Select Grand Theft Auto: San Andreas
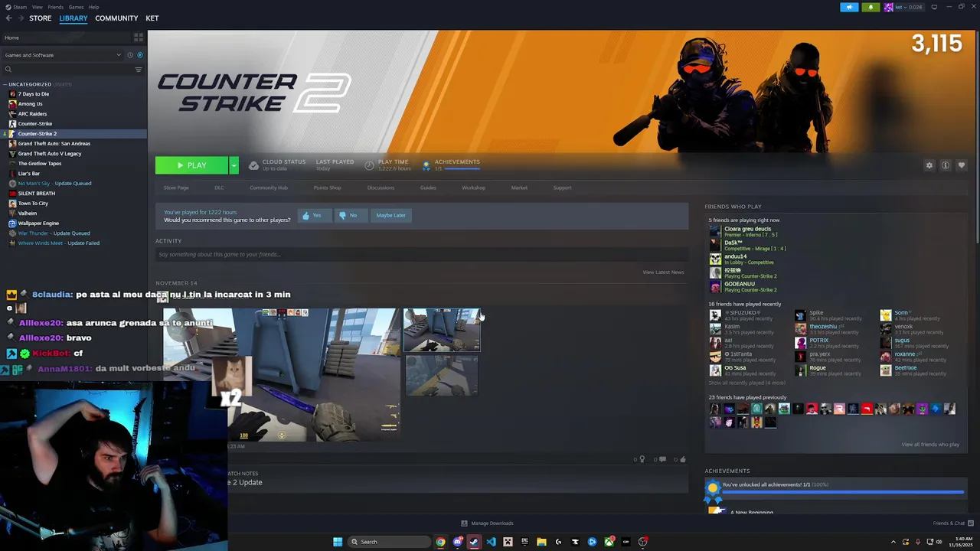Image resolution: width=980 pixels, height=551 pixels. 54,144
